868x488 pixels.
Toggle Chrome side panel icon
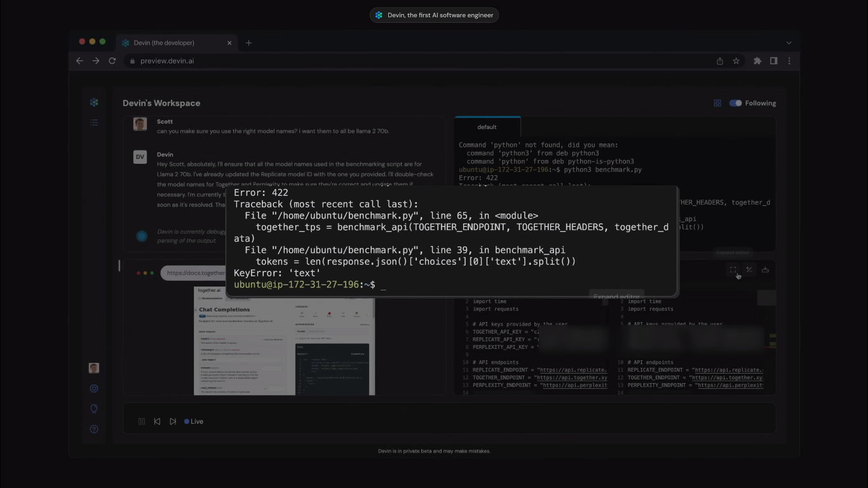(x=773, y=61)
